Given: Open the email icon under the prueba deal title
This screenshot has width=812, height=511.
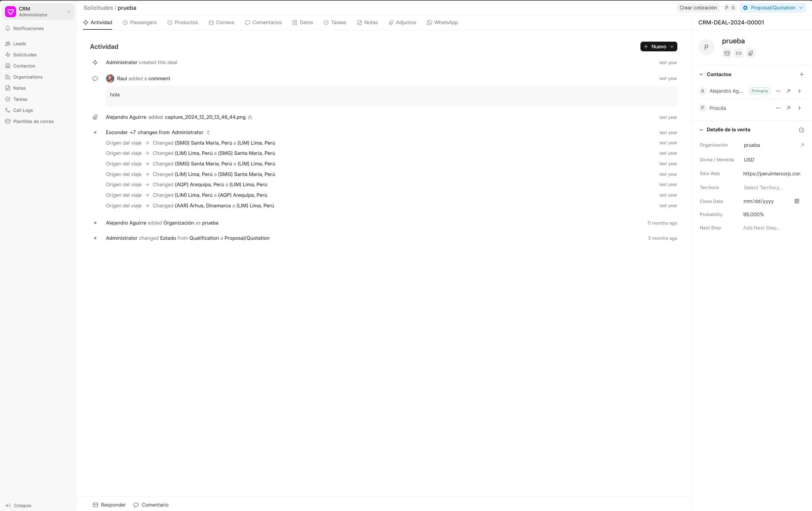Looking at the screenshot, I should [727, 53].
